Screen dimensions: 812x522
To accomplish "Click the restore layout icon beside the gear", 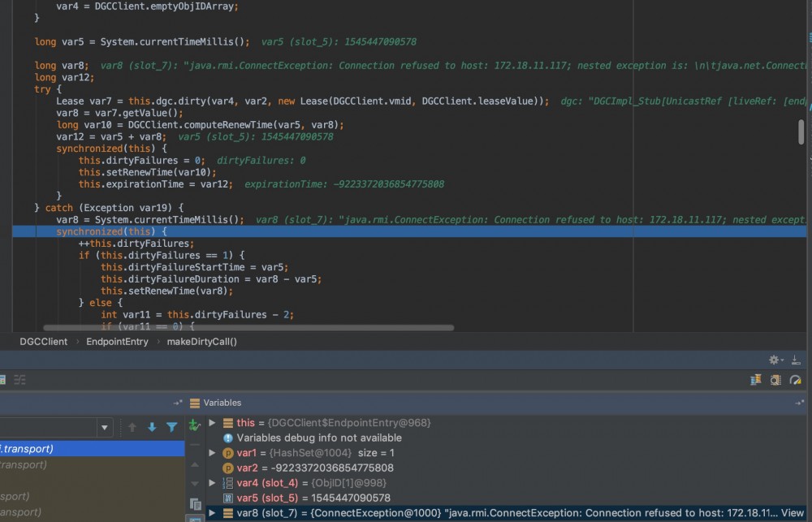I will tap(795, 358).
